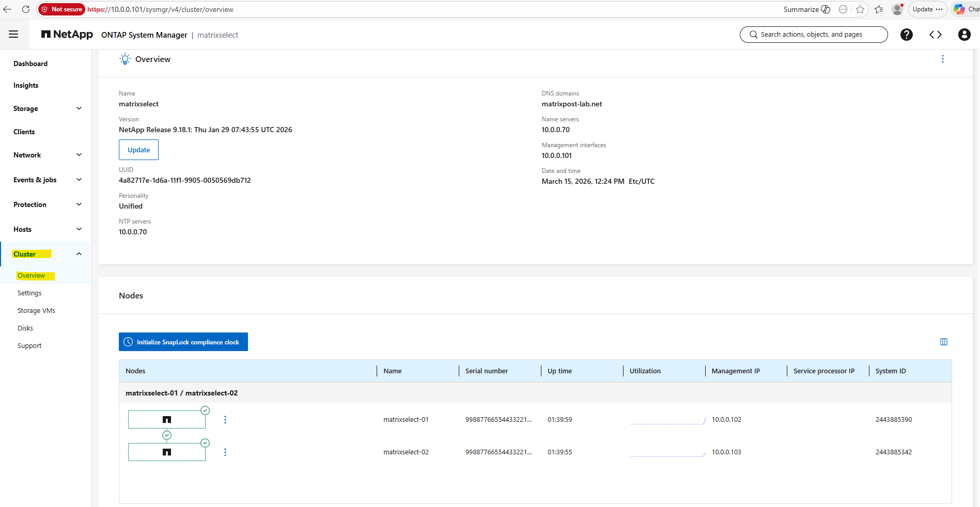Open the Overview panel three-dot menu
The height and width of the screenshot is (507, 980).
942,59
